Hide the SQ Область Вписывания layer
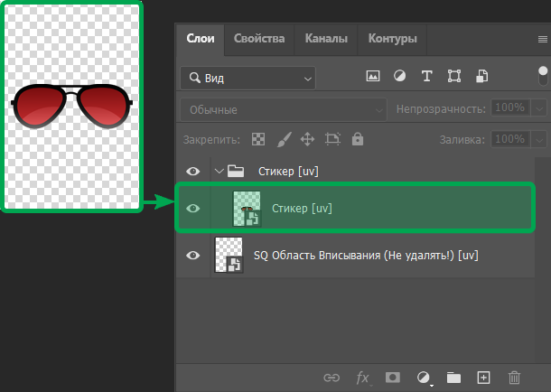This screenshot has height=392, width=551. tap(192, 256)
